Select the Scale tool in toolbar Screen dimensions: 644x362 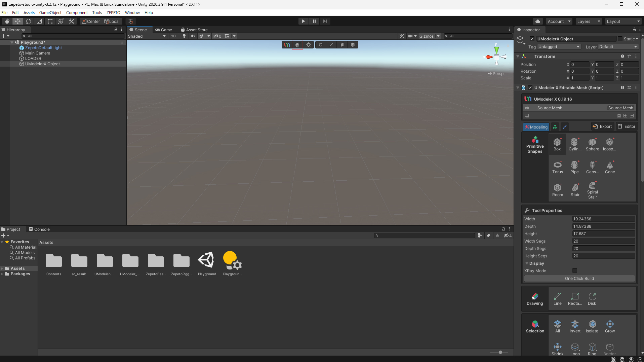point(39,21)
